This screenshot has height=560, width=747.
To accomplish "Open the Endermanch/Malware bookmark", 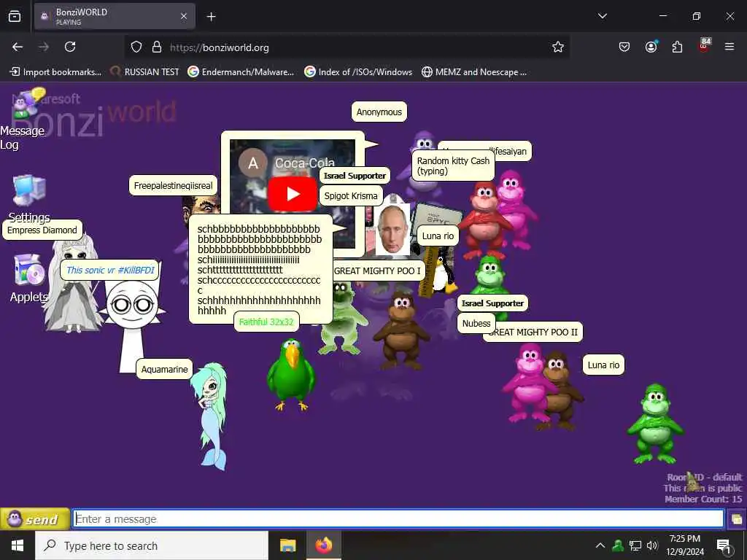I will click(241, 72).
